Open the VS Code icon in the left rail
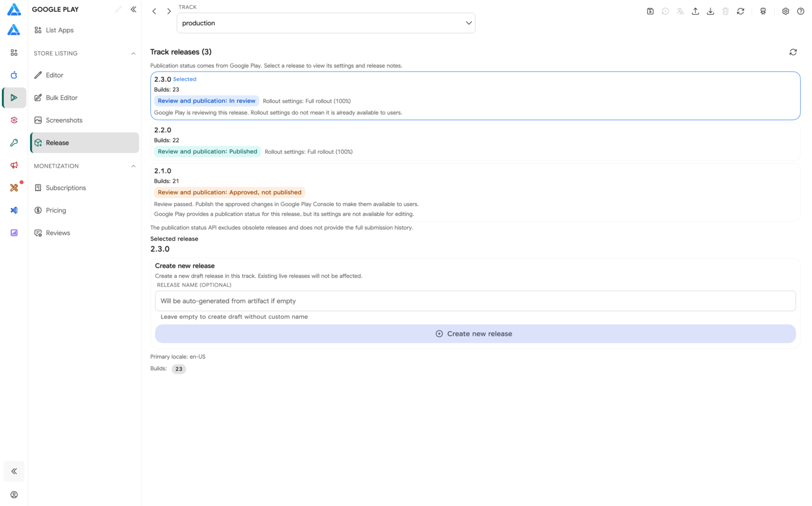Image resolution: width=812 pixels, height=506 pixels. (x=14, y=210)
